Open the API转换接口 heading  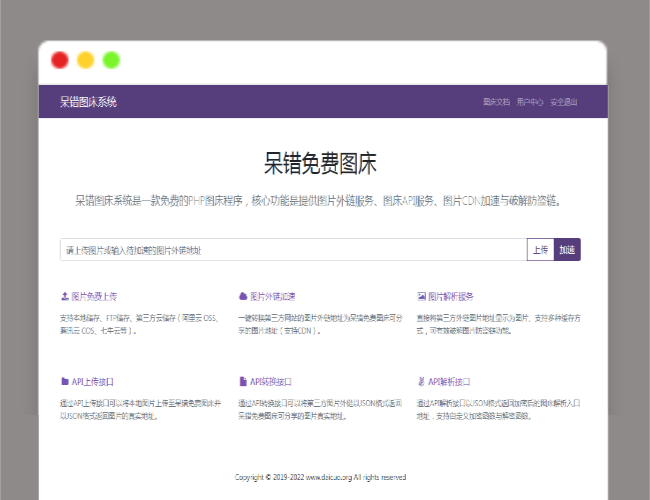(x=271, y=382)
